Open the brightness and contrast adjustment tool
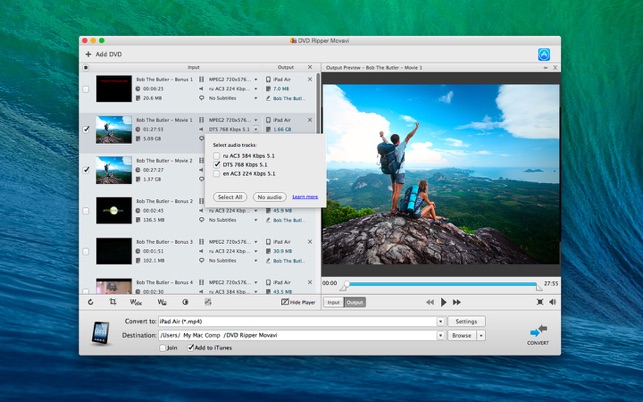The height and width of the screenshot is (402, 643). tap(185, 302)
